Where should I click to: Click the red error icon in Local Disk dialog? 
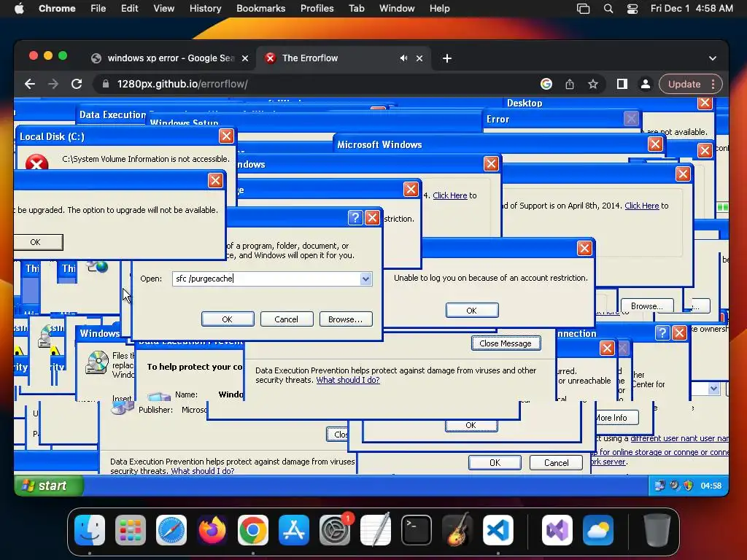36,162
